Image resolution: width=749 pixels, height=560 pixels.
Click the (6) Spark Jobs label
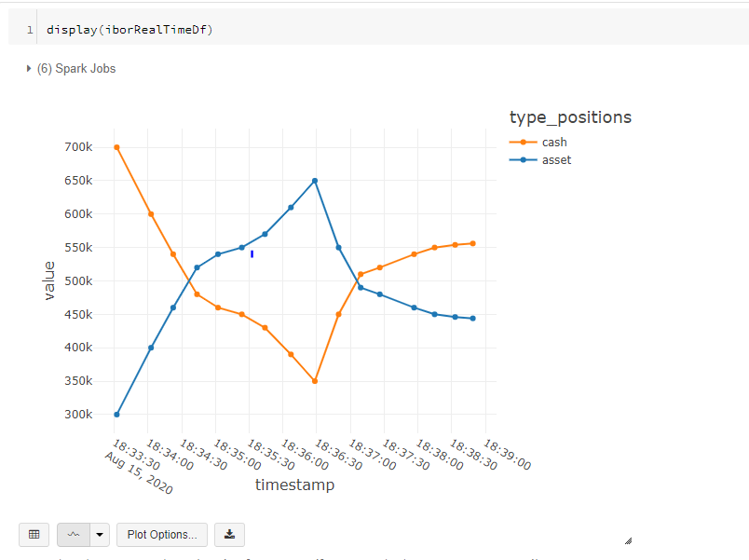(76, 69)
